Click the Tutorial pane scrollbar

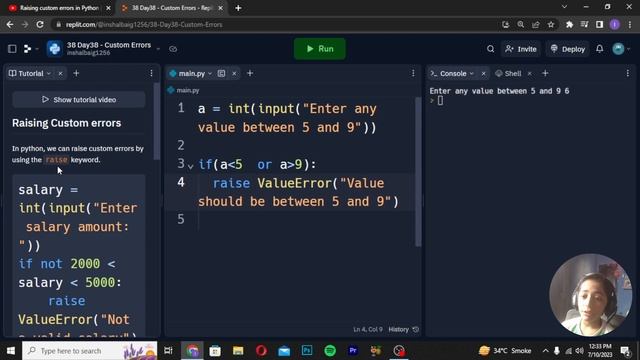[x=156, y=121]
